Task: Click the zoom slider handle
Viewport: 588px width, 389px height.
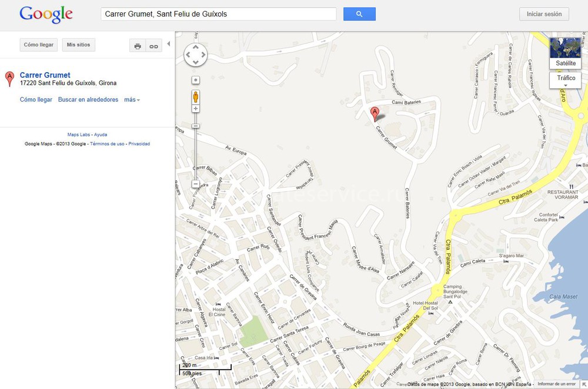Action: pos(195,126)
